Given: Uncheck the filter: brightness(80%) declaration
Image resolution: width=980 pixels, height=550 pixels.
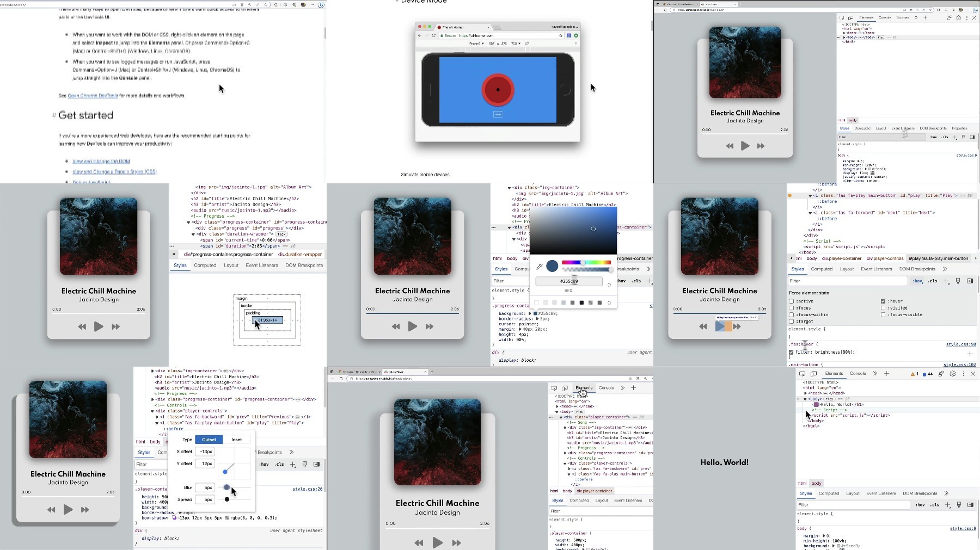Looking at the screenshot, I should tap(791, 353).
